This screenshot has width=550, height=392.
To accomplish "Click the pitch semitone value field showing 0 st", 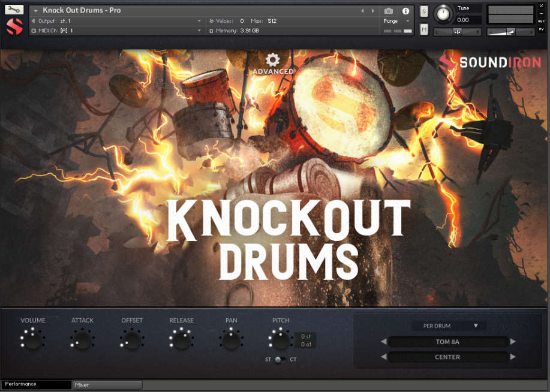I will (x=305, y=337).
